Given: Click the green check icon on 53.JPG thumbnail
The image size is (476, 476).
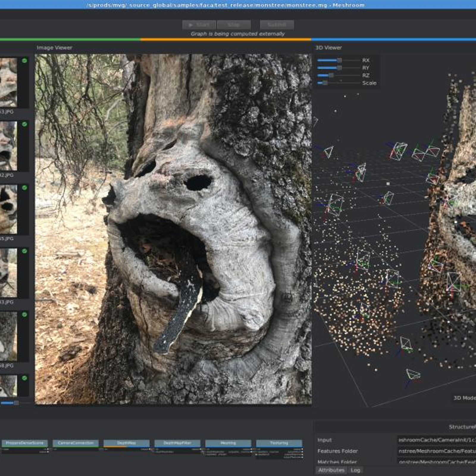Looking at the screenshot, I should click(24, 61).
